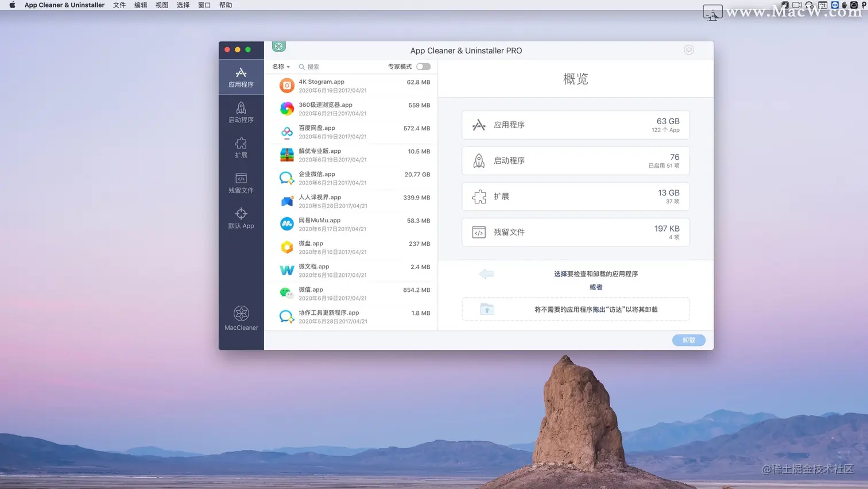
Task: Toggle the 专家模式 switch
Action: point(424,67)
